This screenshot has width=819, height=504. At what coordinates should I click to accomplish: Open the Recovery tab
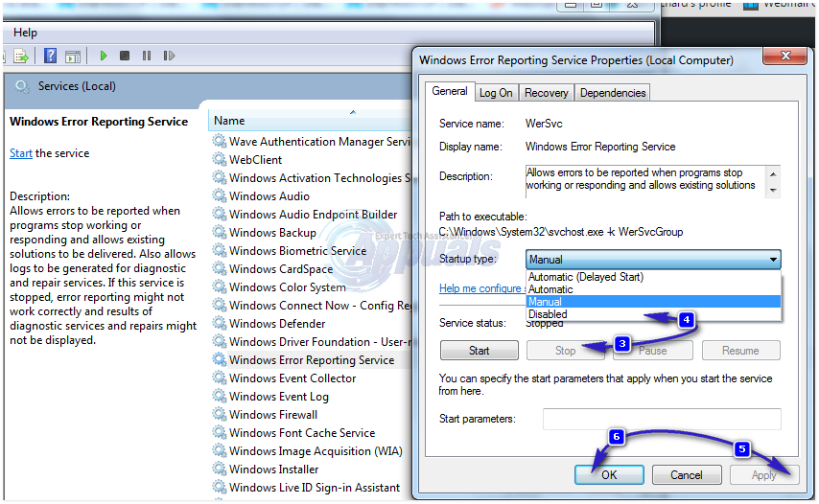tap(546, 93)
